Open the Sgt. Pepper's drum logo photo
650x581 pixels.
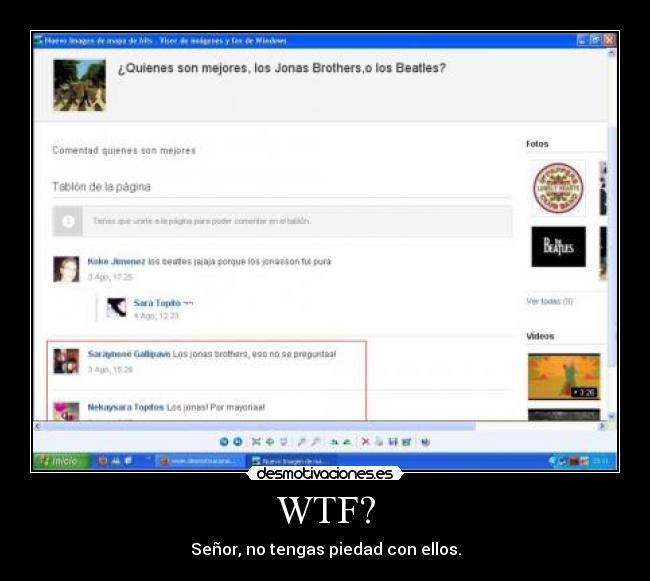[558, 188]
